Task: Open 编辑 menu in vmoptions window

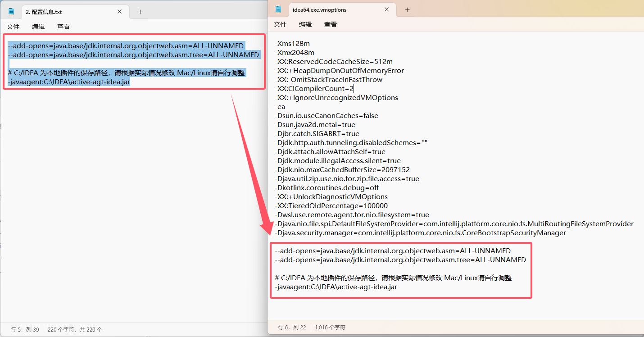Action: point(305,24)
